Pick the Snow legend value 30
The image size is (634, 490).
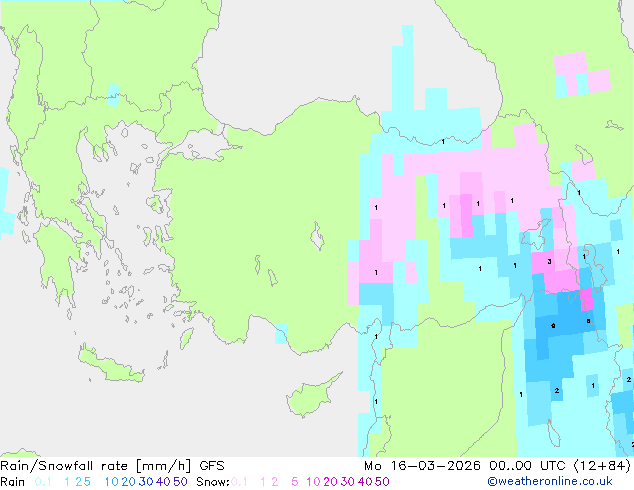[348, 482]
